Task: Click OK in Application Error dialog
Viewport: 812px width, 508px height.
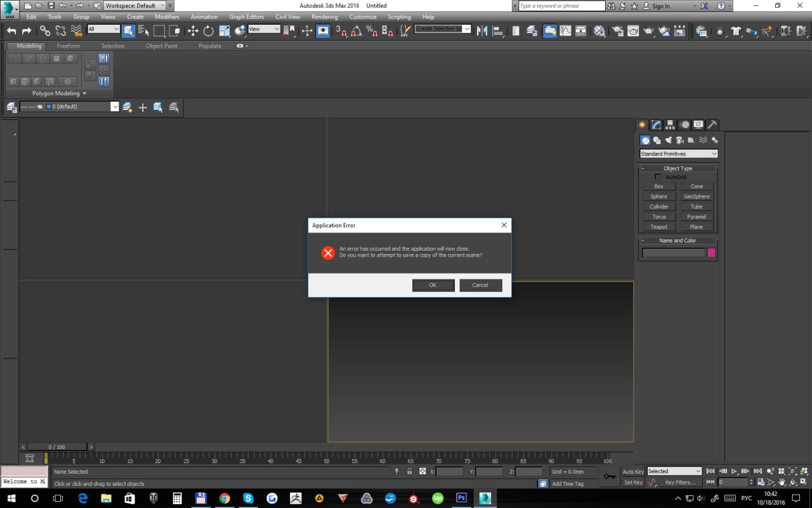Action: [x=433, y=285]
